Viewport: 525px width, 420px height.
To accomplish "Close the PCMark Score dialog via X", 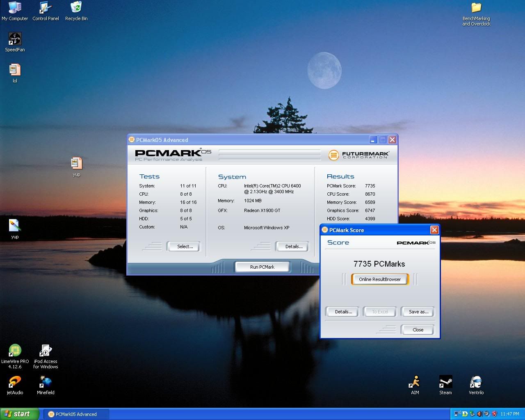I will [x=434, y=230].
